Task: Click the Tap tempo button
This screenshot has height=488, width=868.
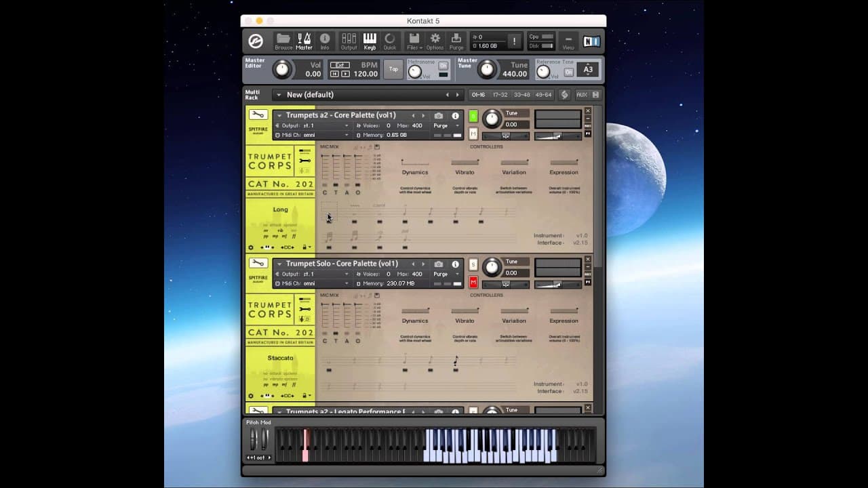Action: coord(393,69)
